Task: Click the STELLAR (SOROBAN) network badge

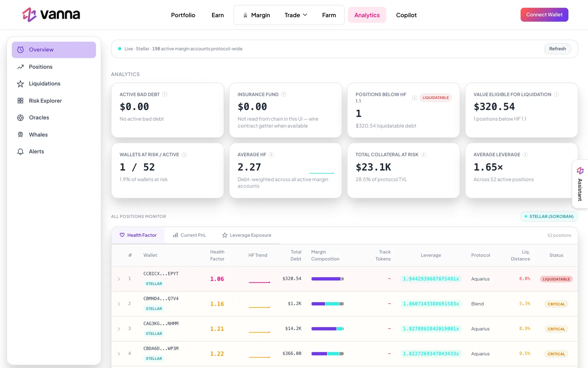Action: [x=549, y=216]
